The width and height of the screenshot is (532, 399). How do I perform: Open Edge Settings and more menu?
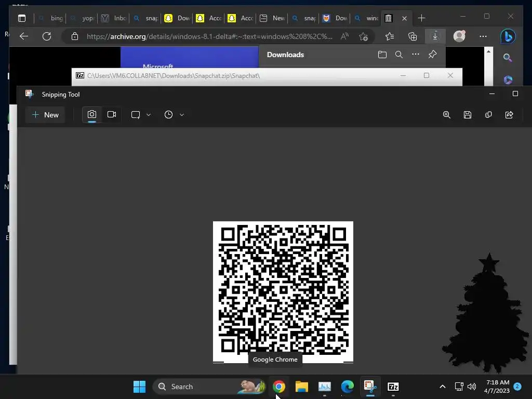(x=483, y=36)
